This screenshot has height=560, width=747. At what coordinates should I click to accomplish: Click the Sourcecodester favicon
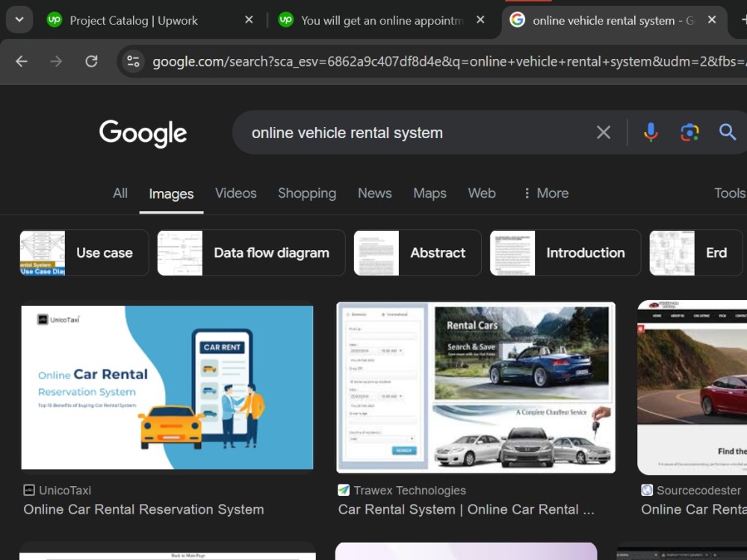[646, 490]
